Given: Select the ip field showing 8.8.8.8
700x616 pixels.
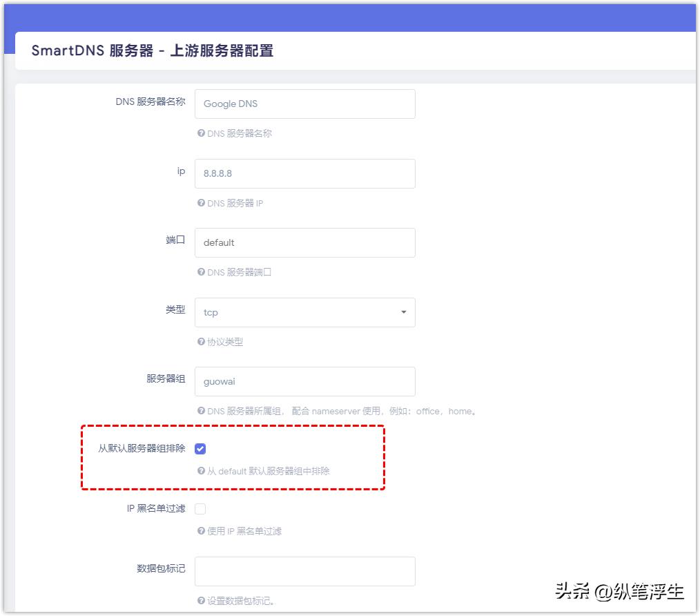Looking at the screenshot, I should (x=304, y=173).
